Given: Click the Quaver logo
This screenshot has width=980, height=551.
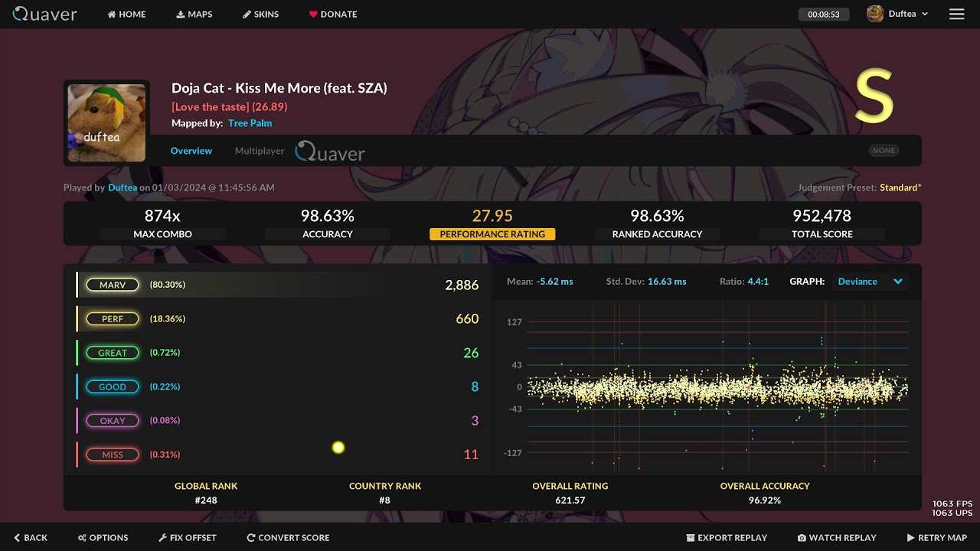Looking at the screenshot, I should pyautogui.click(x=44, y=14).
